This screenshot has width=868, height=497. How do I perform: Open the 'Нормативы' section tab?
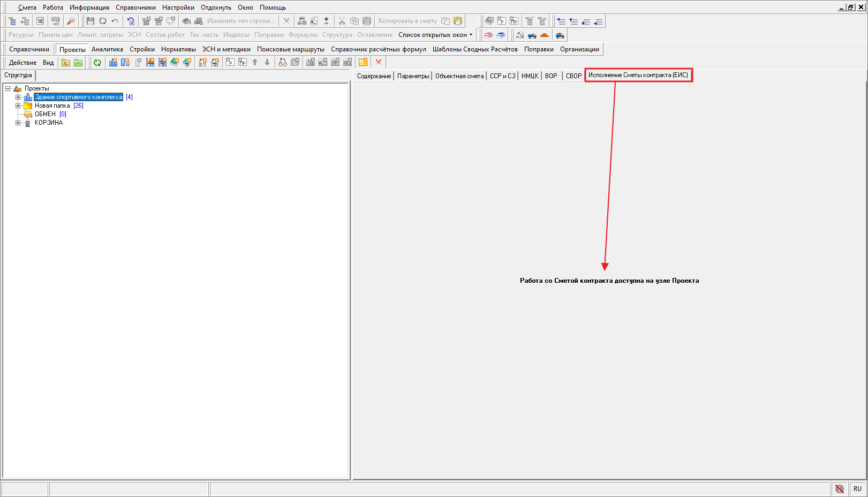tap(178, 49)
